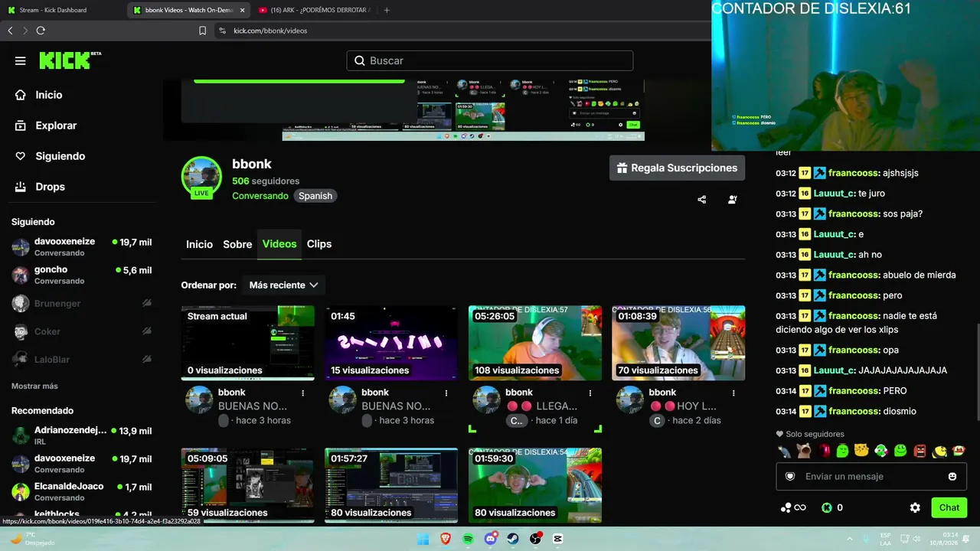The width and height of the screenshot is (980, 551).
Task: Open the Stream actual thumbnail
Action: 248,344
